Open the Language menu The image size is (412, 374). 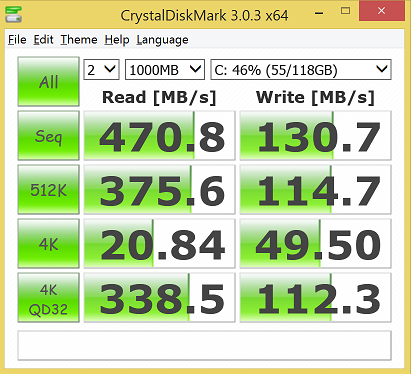point(162,40)
